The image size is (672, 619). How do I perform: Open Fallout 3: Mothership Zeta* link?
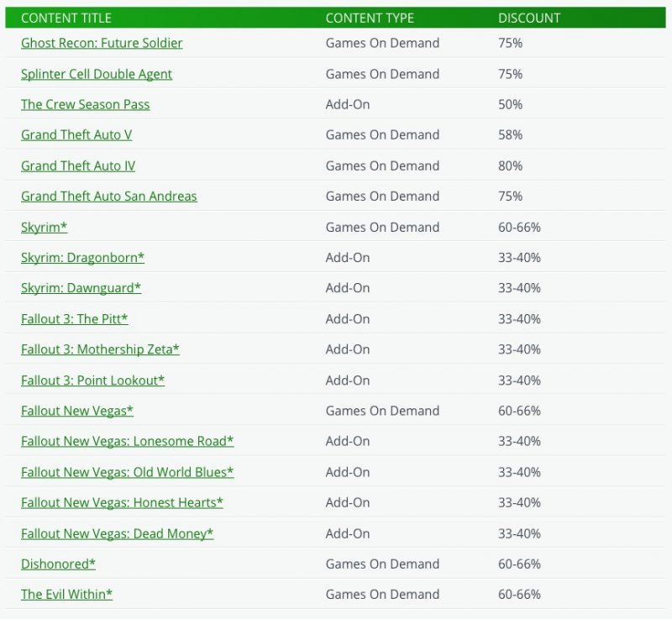tap(100, 349)
